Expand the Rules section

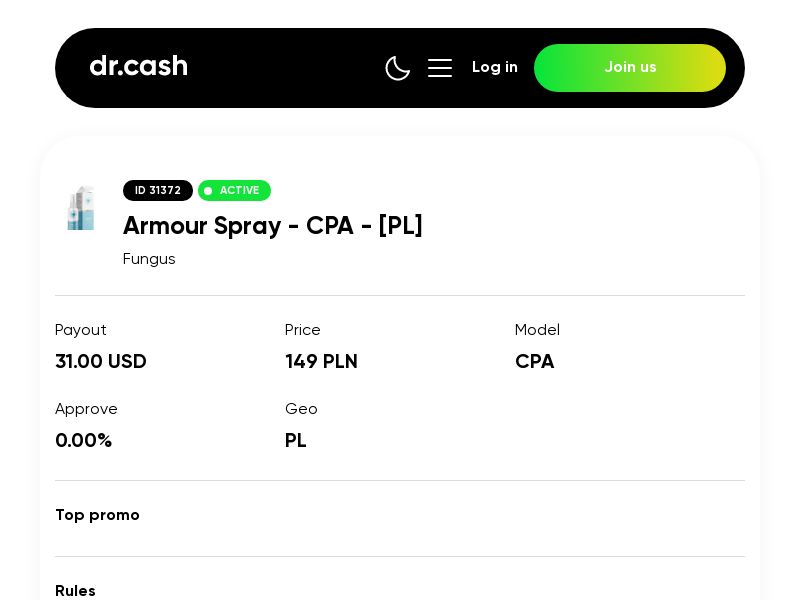click(x=75, y=591)
